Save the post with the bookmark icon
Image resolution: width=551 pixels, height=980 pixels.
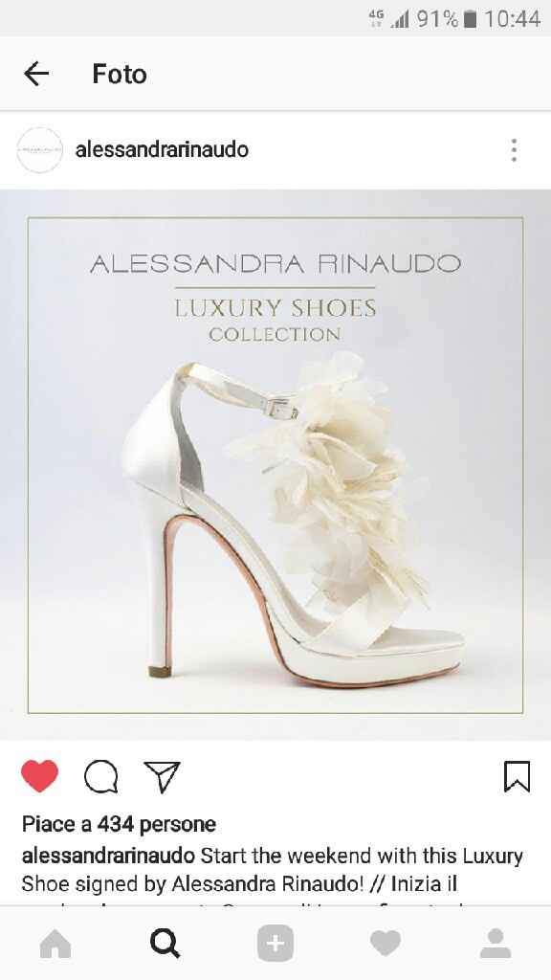(517, 777)
